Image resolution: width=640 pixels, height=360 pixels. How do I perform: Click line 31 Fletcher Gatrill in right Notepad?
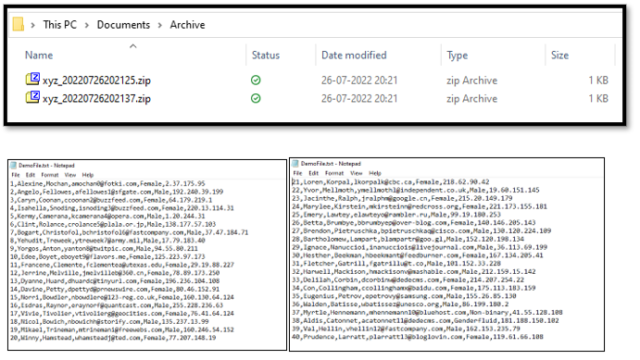coord(396,264)
